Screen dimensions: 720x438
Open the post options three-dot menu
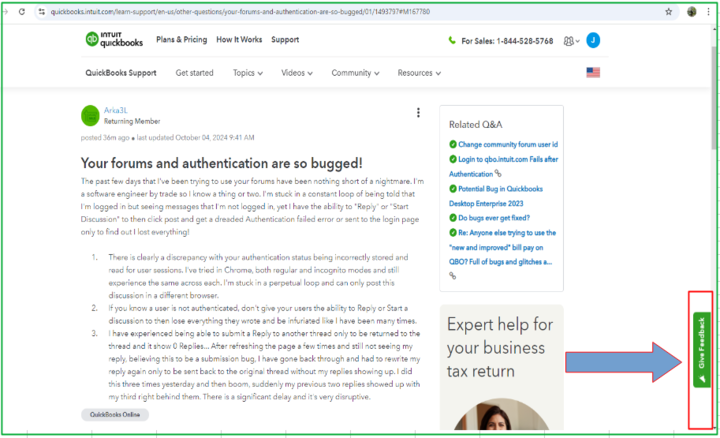(418, 112)
